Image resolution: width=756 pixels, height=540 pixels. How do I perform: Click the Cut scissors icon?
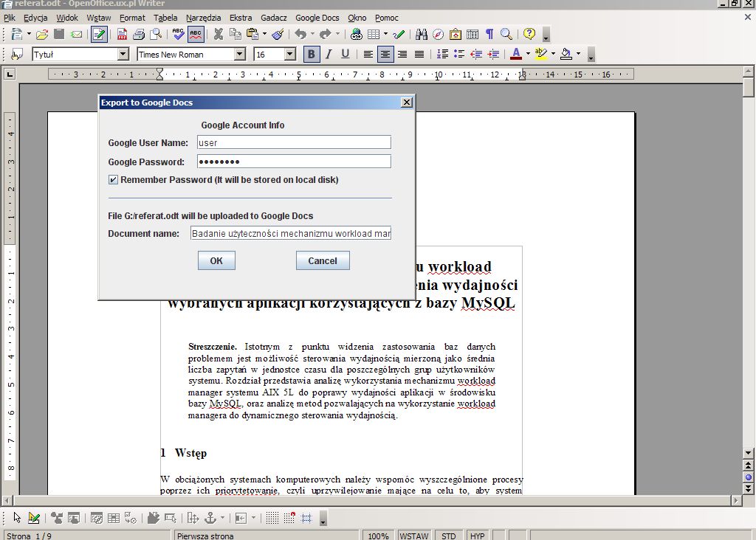click(x=219, y=34)
